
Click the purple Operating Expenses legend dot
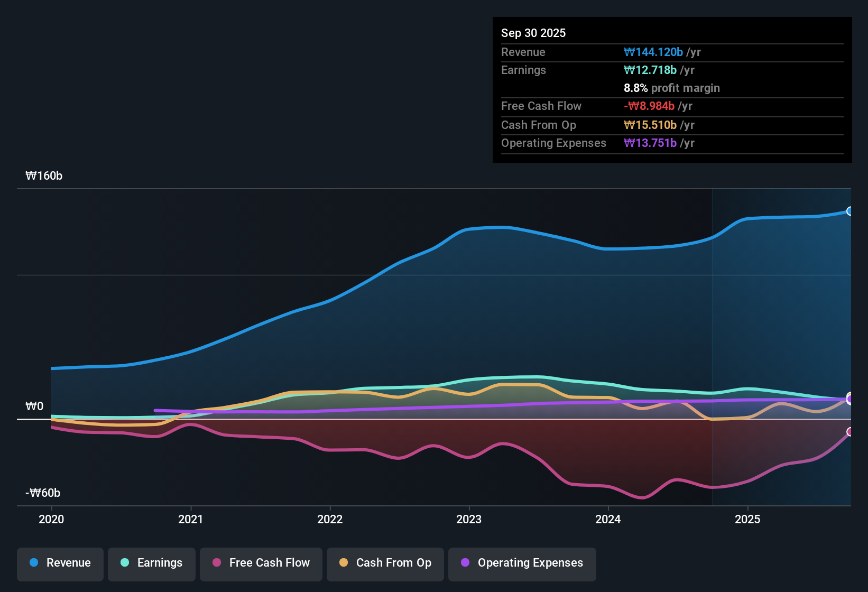(x=465, y=563)
